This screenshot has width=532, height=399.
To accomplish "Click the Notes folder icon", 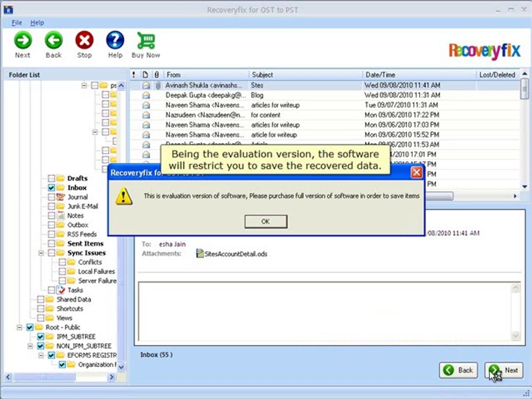I will coord(60,216).
